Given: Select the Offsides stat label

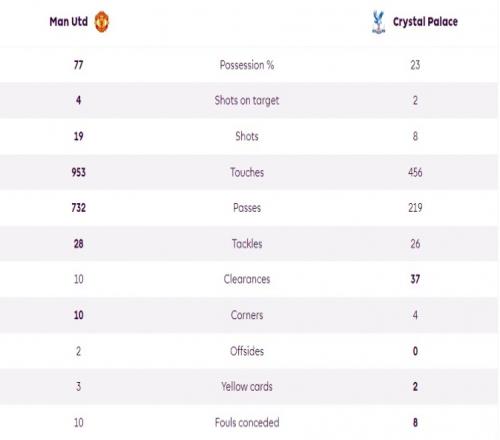Looking at the screenshot, I should [247, 351].
